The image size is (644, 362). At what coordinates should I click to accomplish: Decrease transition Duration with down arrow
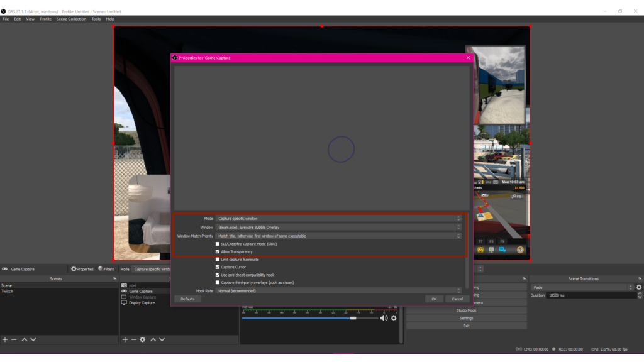click(640, 297)
